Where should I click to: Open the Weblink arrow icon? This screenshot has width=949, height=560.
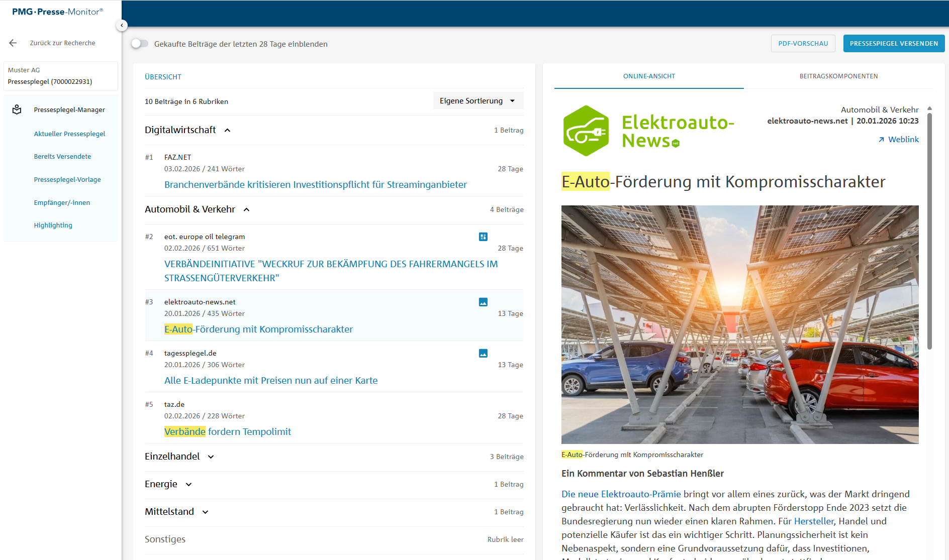coord(881,140)
